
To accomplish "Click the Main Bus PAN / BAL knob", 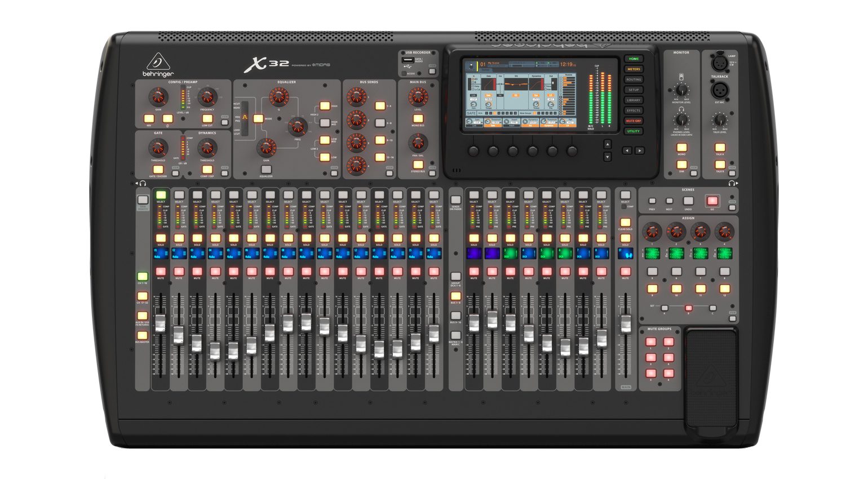I will tap(418, 143).
